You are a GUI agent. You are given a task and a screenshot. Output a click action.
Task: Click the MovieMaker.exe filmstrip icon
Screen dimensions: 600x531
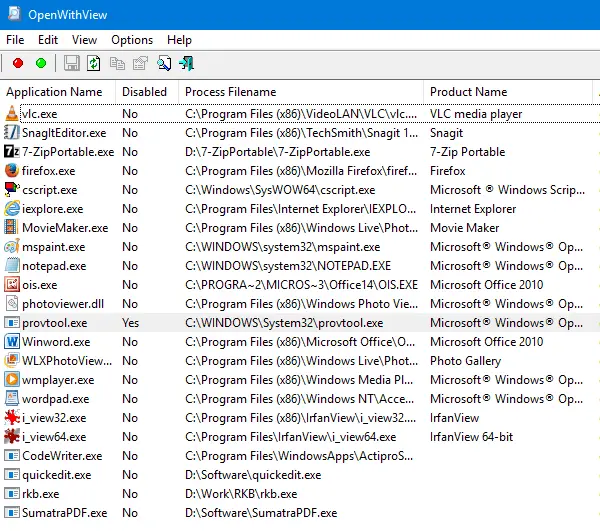(11, 227)
